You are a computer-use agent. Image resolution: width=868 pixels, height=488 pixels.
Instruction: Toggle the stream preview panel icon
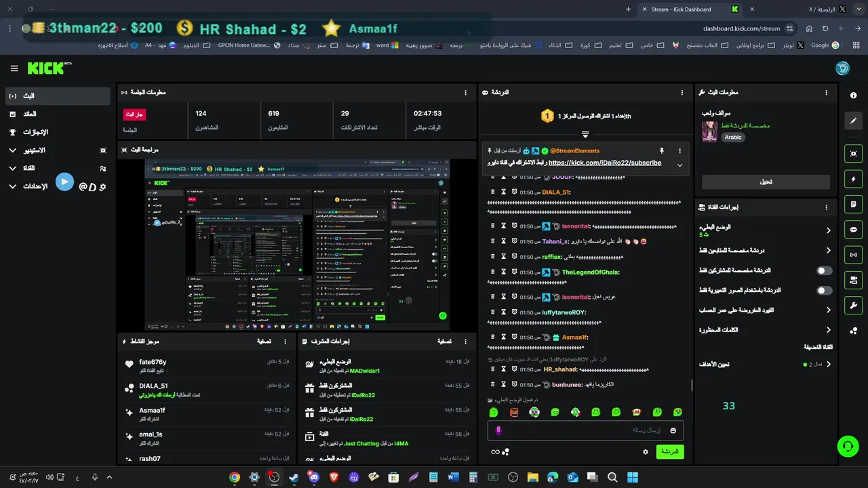click(x=854, y=154)
